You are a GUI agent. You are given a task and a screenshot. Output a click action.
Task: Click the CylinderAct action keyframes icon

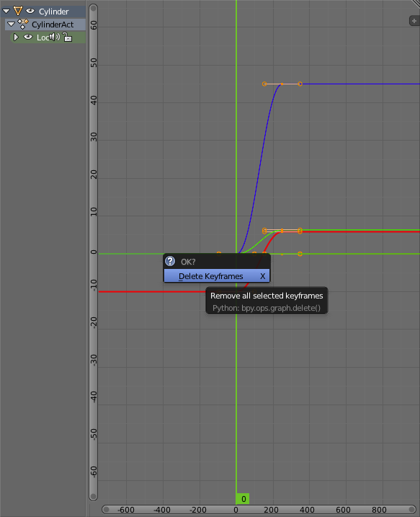coord(23,24)
